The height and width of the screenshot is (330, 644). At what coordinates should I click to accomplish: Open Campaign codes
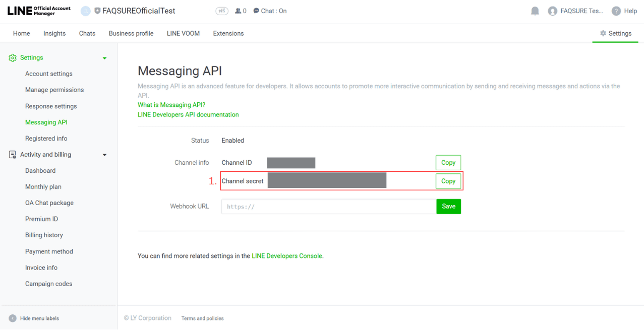click(49, 284)
